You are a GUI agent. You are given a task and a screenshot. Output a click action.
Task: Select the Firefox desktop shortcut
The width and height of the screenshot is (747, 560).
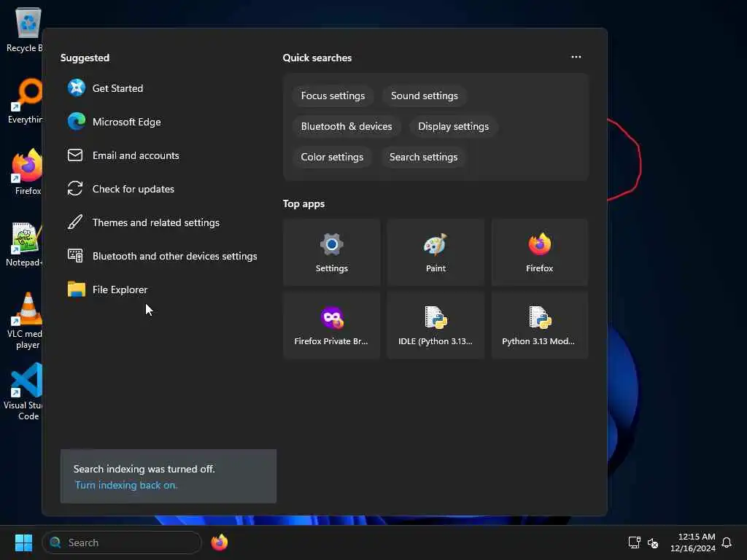(27, 172)
